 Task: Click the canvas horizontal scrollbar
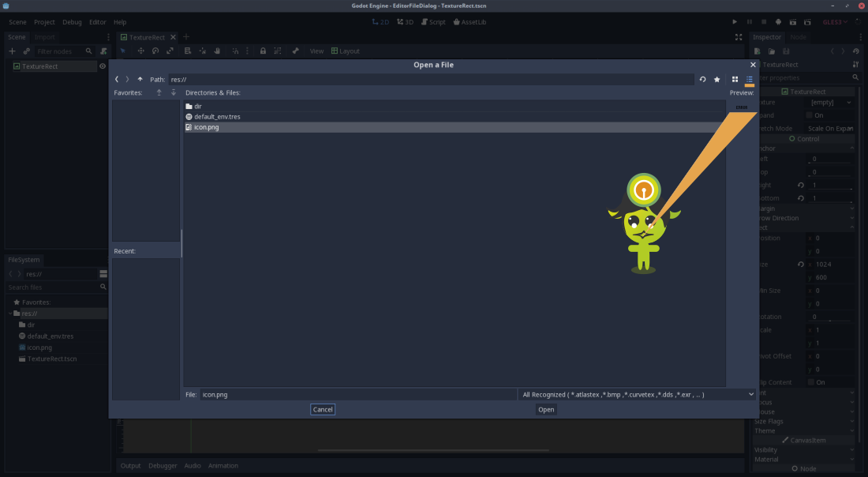[x=433, y=450]
